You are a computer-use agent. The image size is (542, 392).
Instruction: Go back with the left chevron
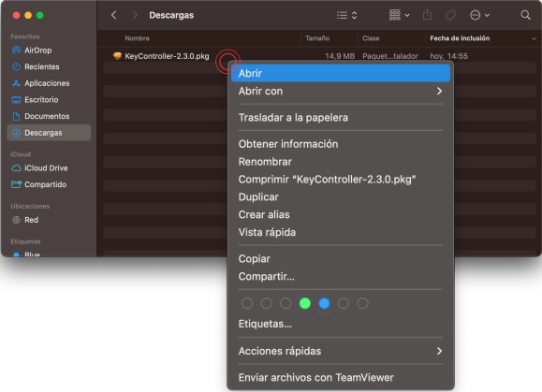(113, 15)
